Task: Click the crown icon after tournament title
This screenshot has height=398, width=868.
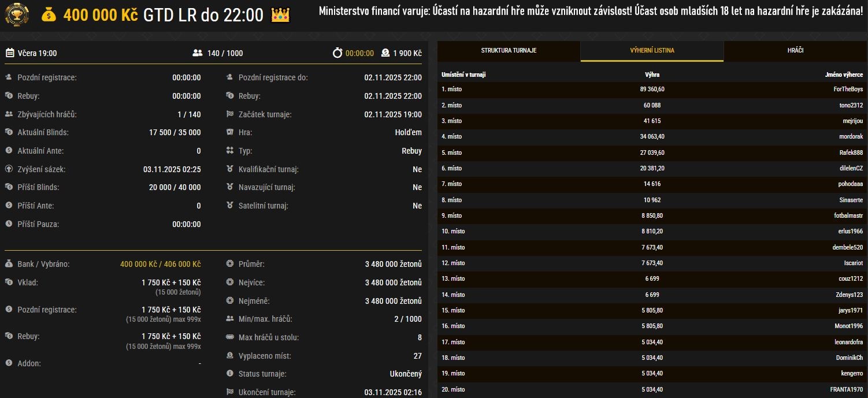Action: coord(280,16)
